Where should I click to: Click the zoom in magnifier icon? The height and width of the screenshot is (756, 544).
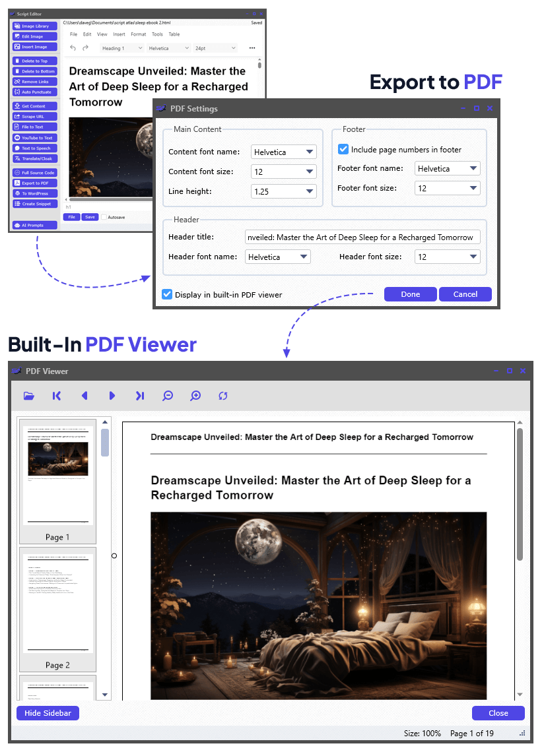point(195,396)
